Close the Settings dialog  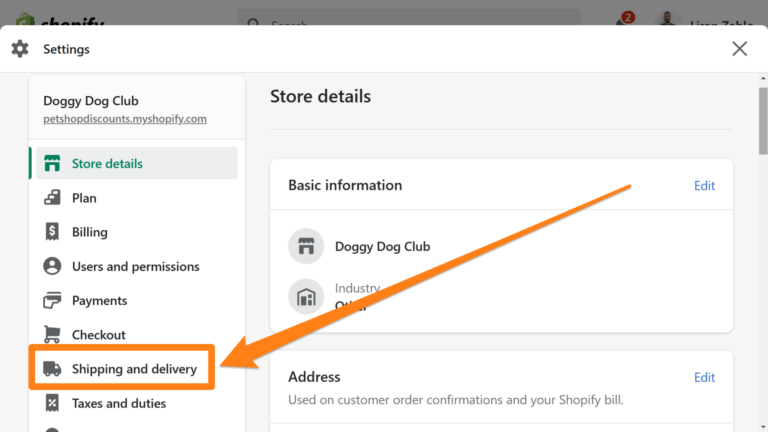coord(739,48)
